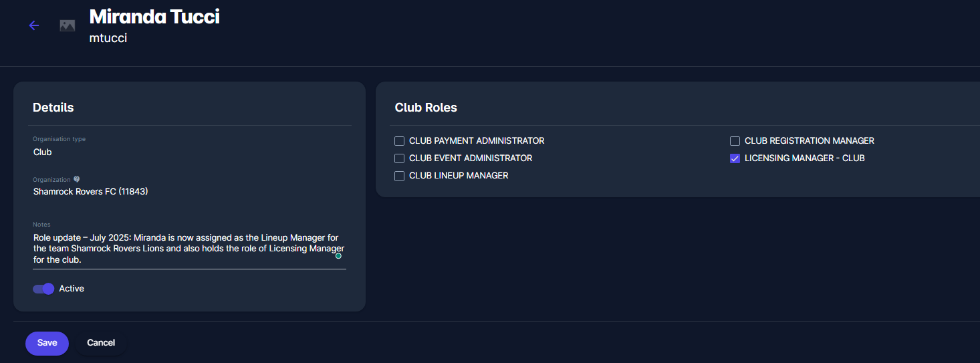Cancel editing the user
980x363 pixels.
click(101, 343)
